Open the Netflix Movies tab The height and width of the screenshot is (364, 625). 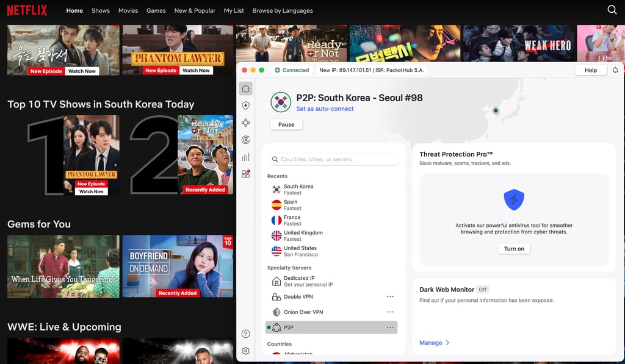[128, 11]
